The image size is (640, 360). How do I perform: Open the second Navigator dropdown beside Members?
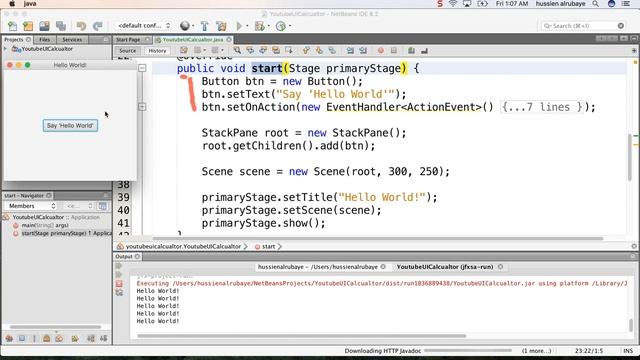point(78,206)
